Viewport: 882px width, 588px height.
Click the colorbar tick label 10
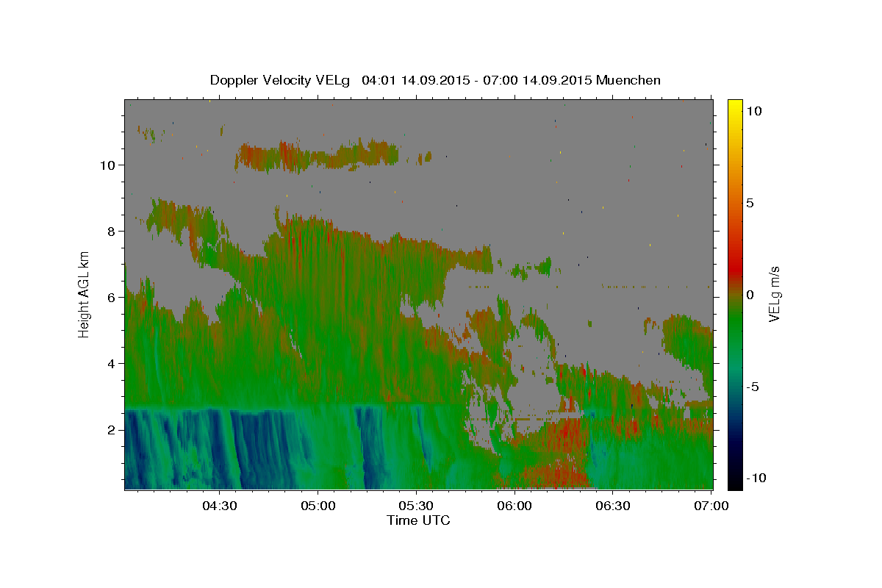[x=754, y=111]
